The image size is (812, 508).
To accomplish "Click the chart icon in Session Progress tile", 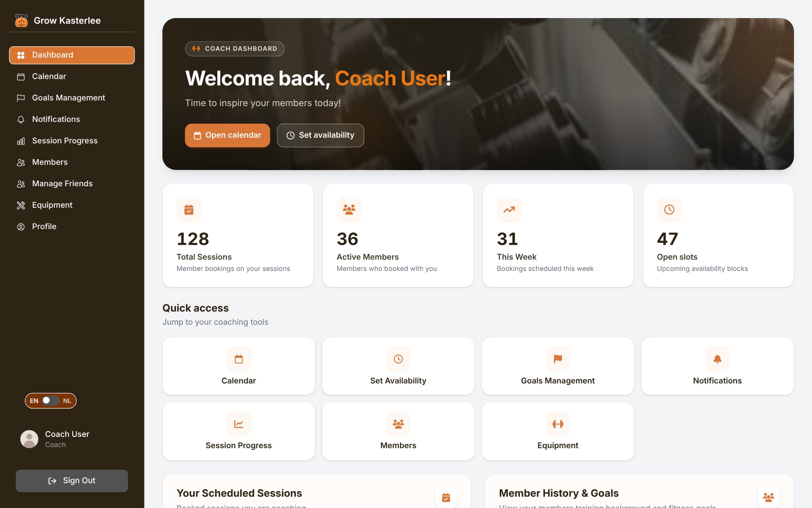I will point(239,424).
